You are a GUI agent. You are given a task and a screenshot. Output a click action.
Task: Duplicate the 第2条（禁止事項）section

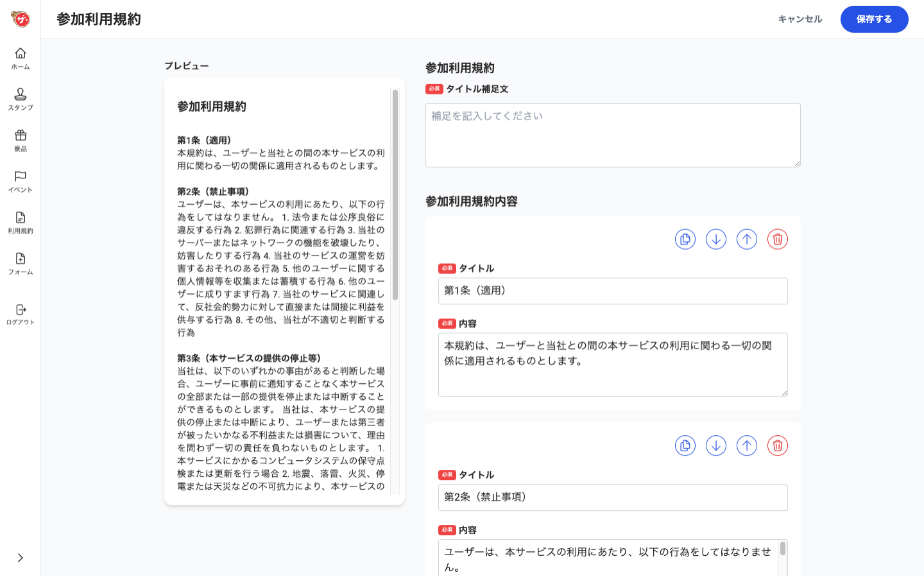click(x=685, y=445)
